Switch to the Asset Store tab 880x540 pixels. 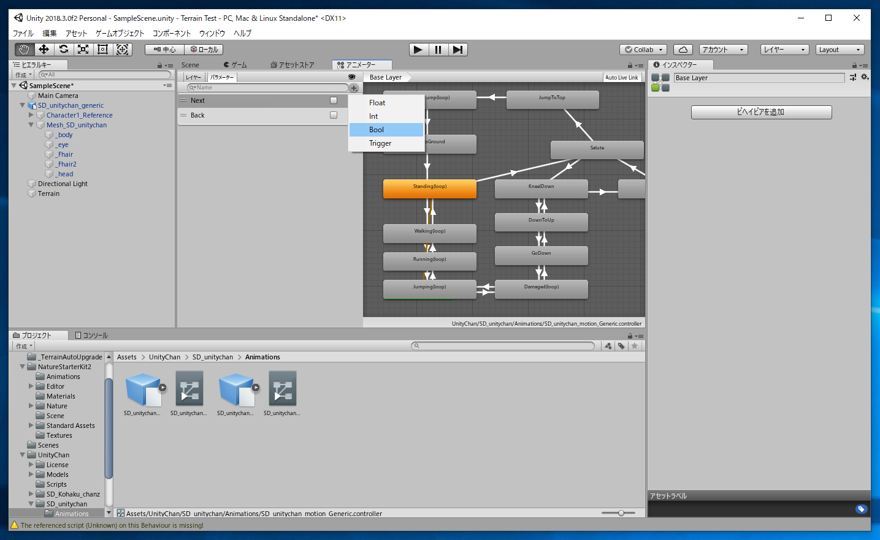(x=292, y=65)
